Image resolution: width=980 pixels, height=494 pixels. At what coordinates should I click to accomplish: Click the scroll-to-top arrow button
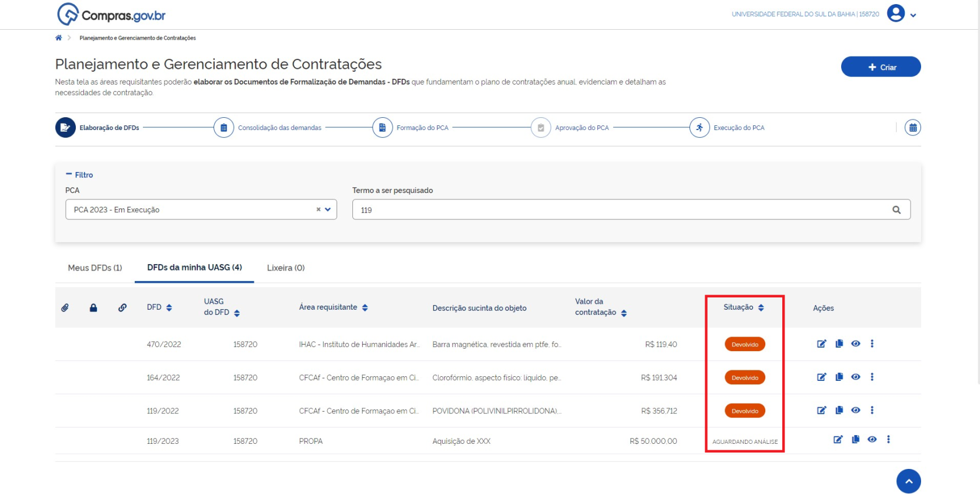(908, 481)
